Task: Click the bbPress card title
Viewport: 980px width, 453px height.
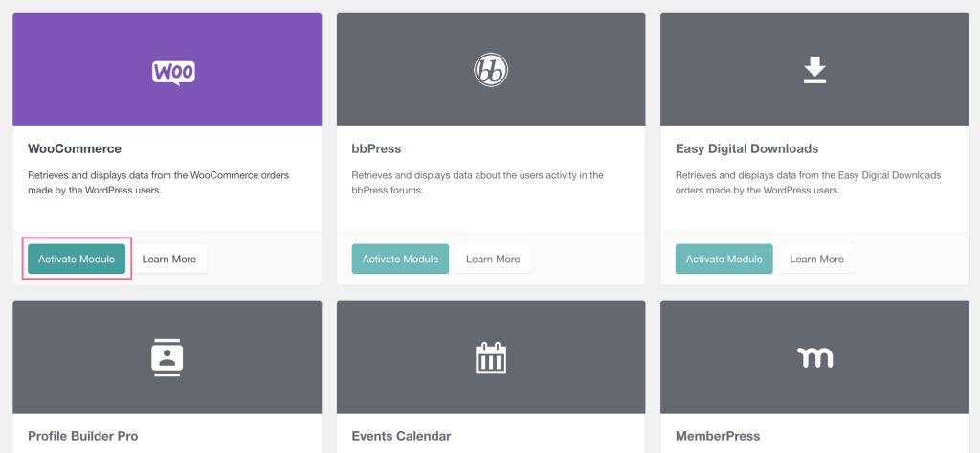Action: click(376, 149)
